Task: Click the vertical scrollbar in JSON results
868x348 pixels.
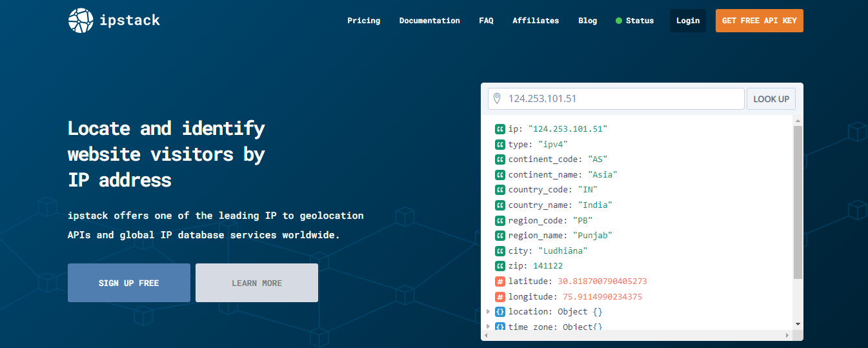Action: coord(798,201)
